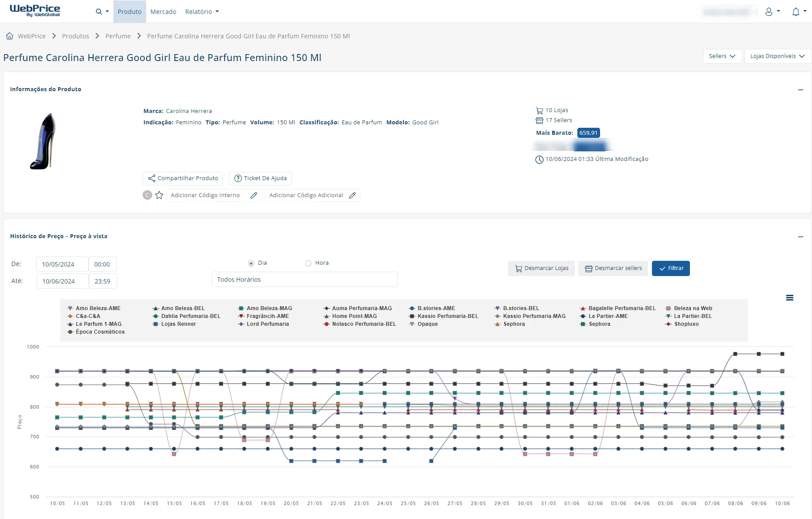Open the chart hamburger export menu
The image size is (812, 519).
pos(790,298)
